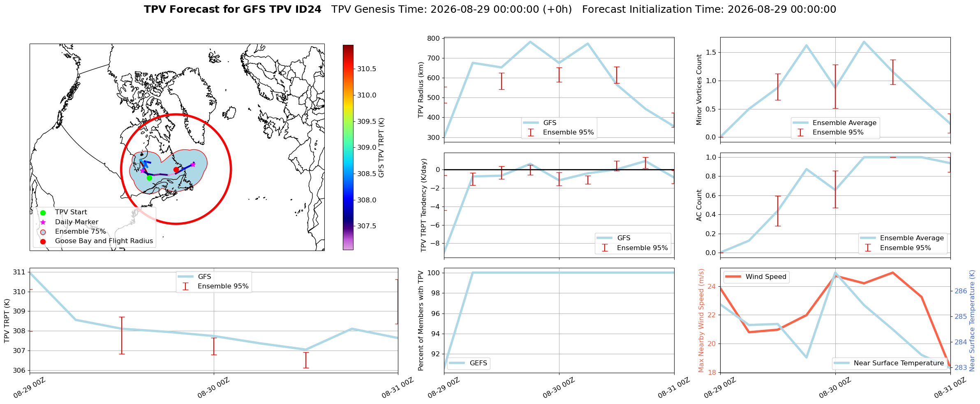Click the '309.0' colorbar tick label

point(367,148)
